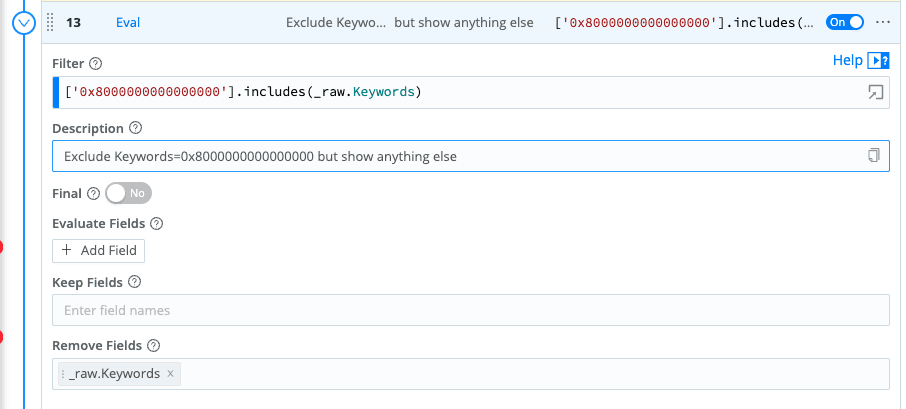Click the Description text field
Viewport: 906px width, 409px height.
click(450, 157)
